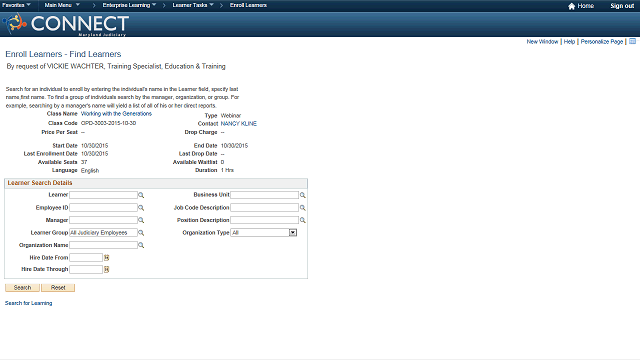Click the Learner Group input field
The width and height of the screenshot is (640, 360).
pos(103,233)
